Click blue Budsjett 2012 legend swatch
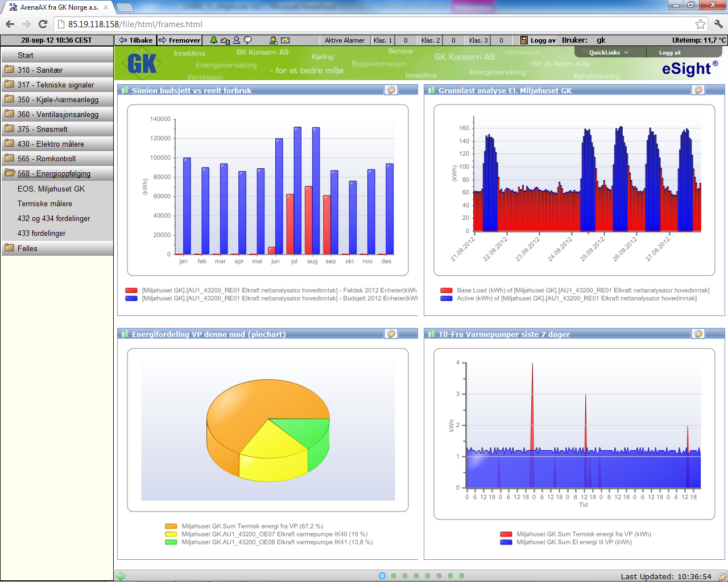728x582 pixels. point(131,298)
